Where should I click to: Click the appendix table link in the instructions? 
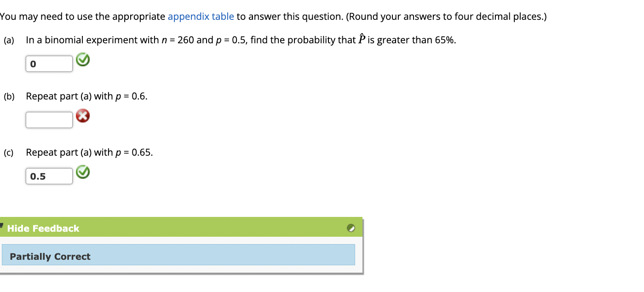[x=201, y=16]
